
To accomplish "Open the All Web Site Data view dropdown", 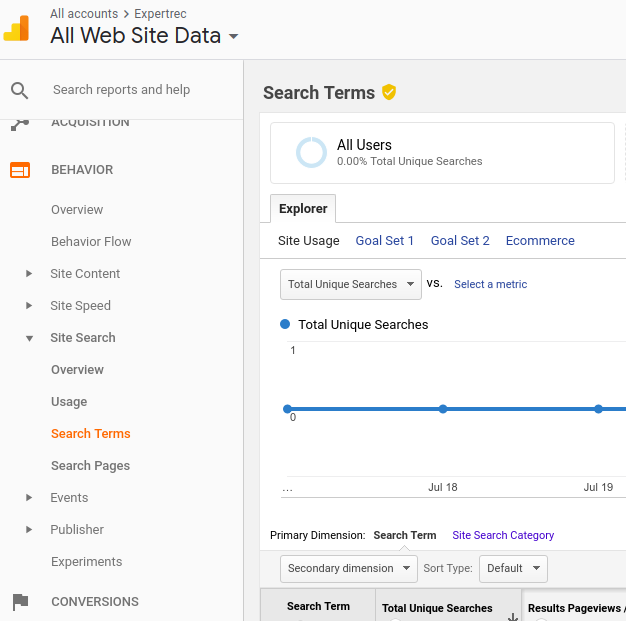I will point(234,36).
